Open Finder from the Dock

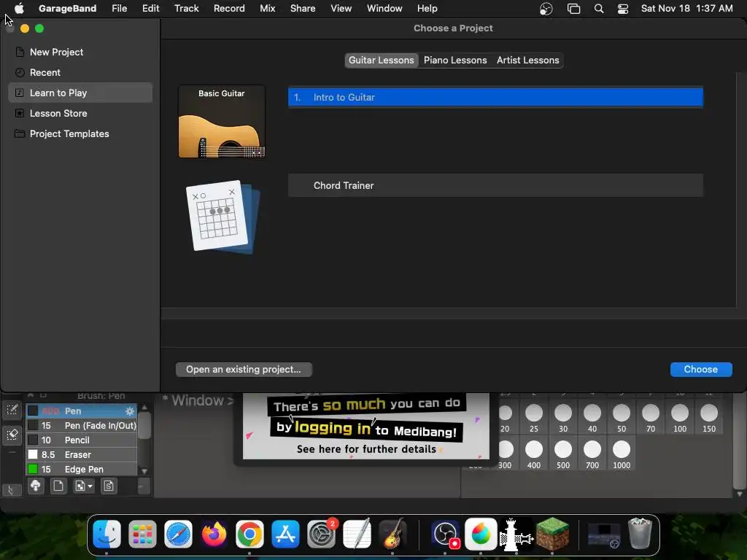(107, 534)
